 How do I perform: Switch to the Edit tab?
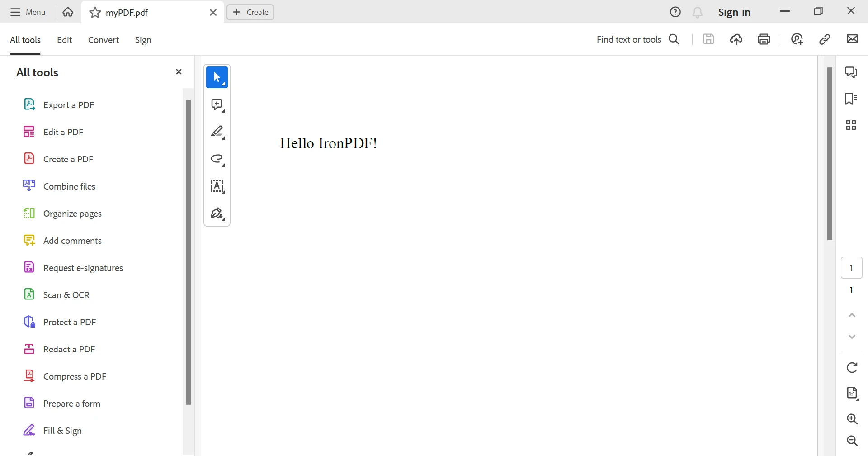(64, 40)
